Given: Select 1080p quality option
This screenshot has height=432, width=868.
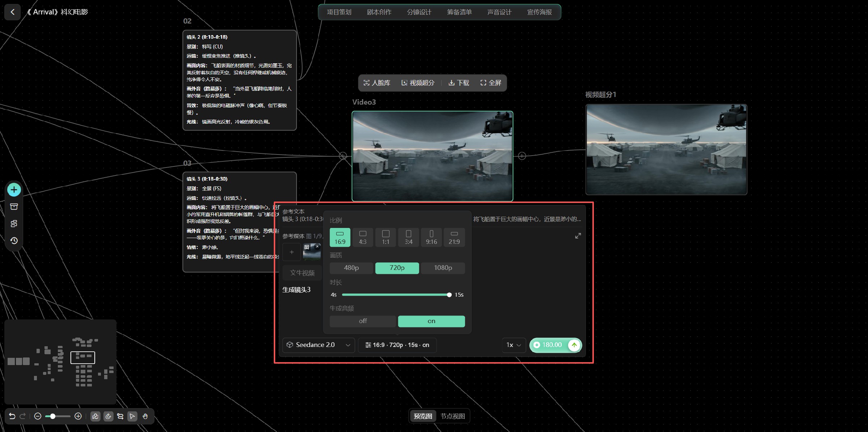Looking at the screenshot, I should [x=443, y=268].
